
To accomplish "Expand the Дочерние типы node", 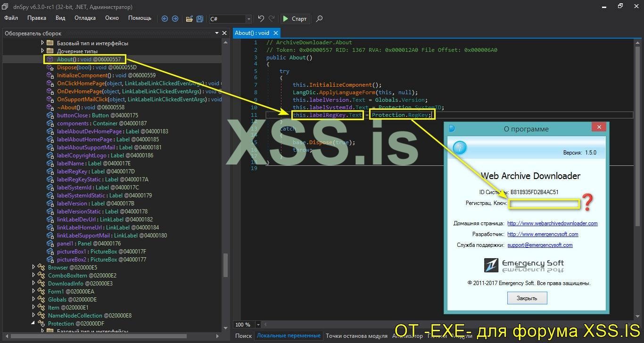I will coord(42,51).
